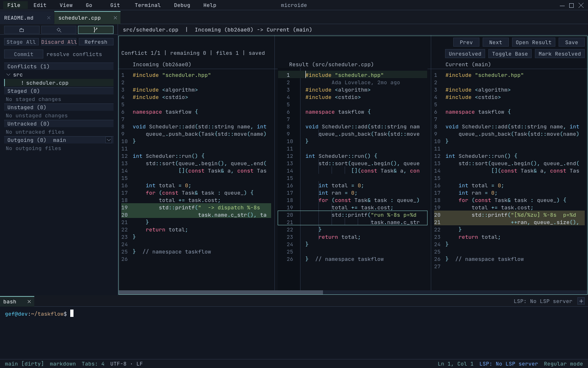Click conflict marker on scheduler.cpp entry
The image size is (588, 368).
(22, 83)
